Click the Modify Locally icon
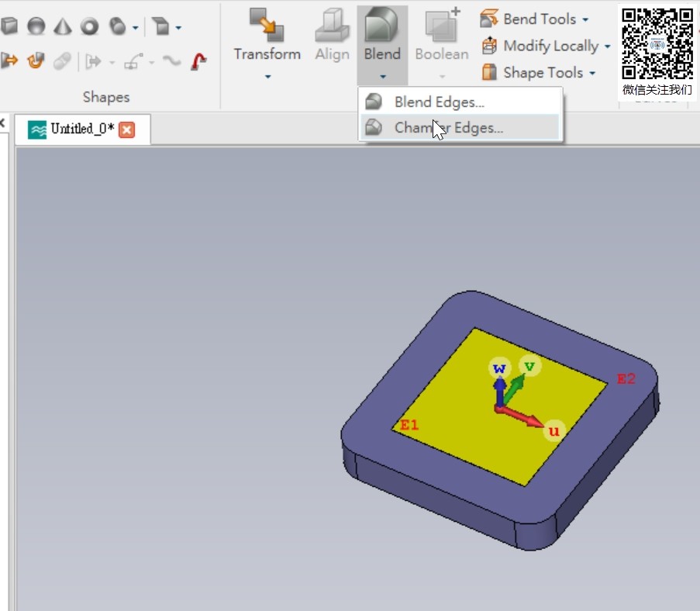700x611 pixels. coord(489,45)
